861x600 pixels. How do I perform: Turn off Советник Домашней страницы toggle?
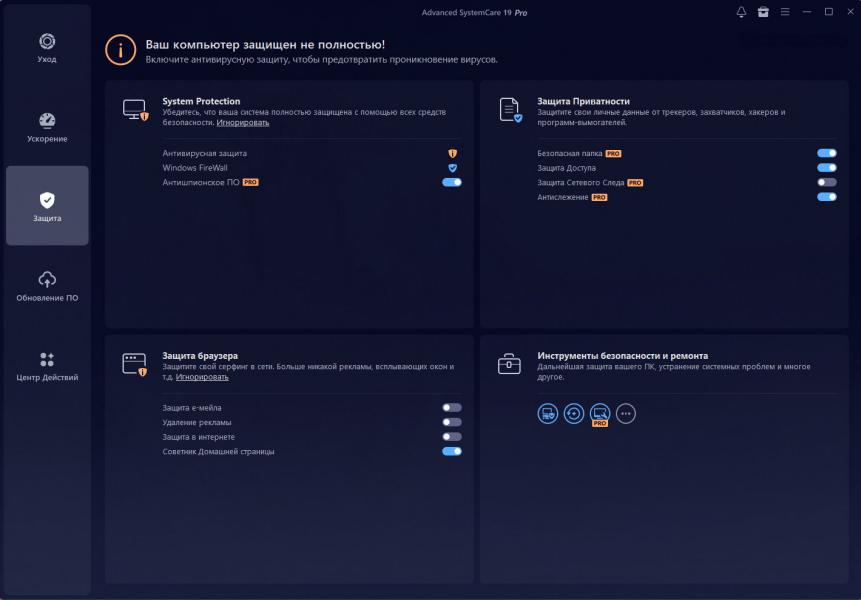pos(452,451)
